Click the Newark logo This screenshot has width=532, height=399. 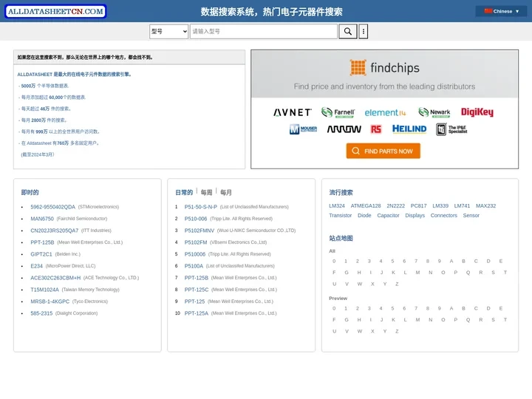tap(434, 112)
